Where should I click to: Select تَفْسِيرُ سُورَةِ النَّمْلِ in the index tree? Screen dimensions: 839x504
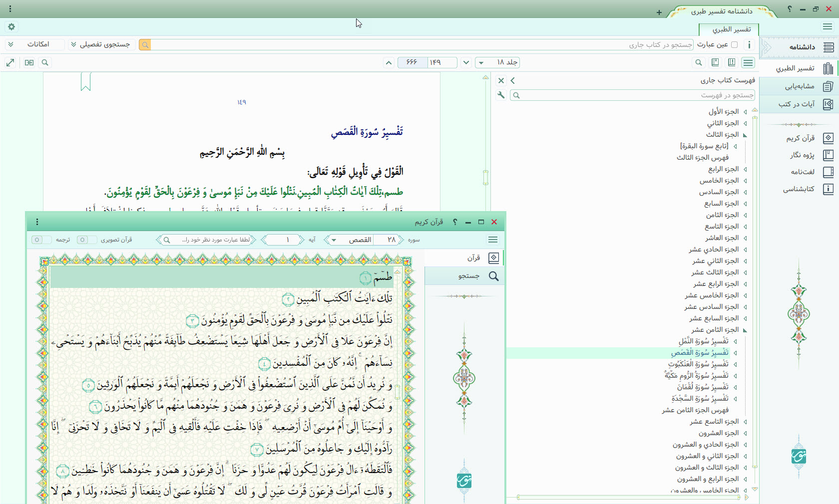click(x=703, y=341)
